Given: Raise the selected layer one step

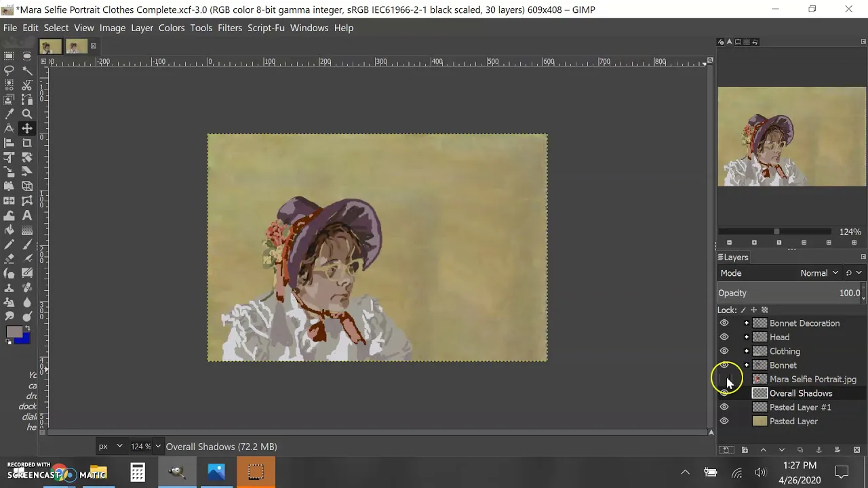Looking at the screenshot, I should pos(763,450).
